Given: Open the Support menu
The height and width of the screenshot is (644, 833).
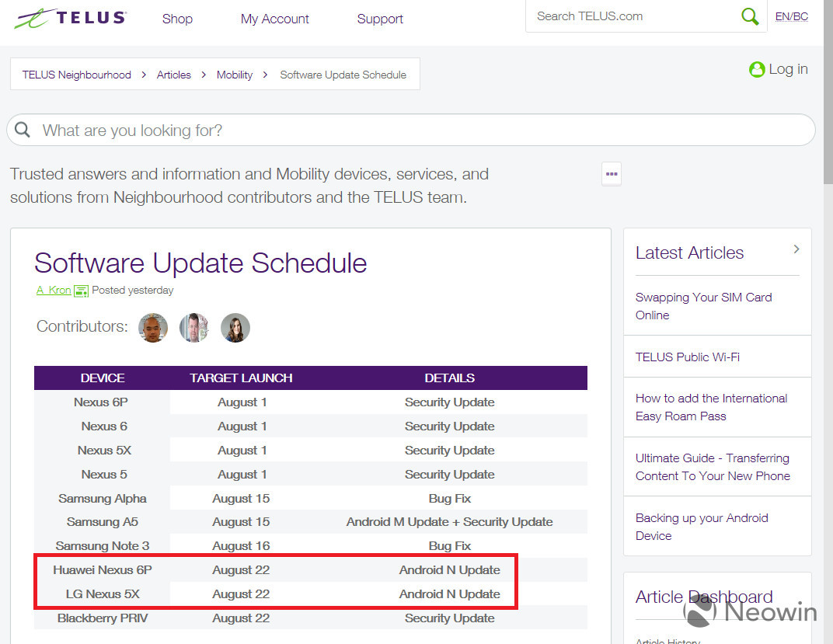Looking at the screenshot, I should point(380,19).
